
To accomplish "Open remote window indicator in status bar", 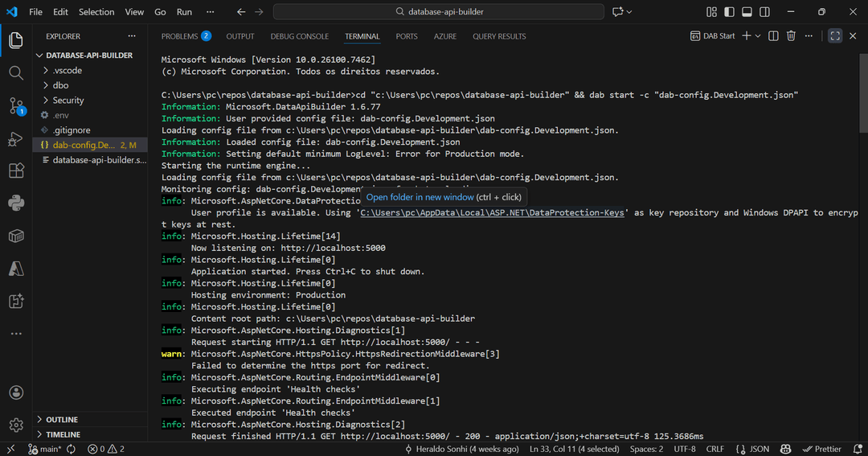I will [11, 450].
